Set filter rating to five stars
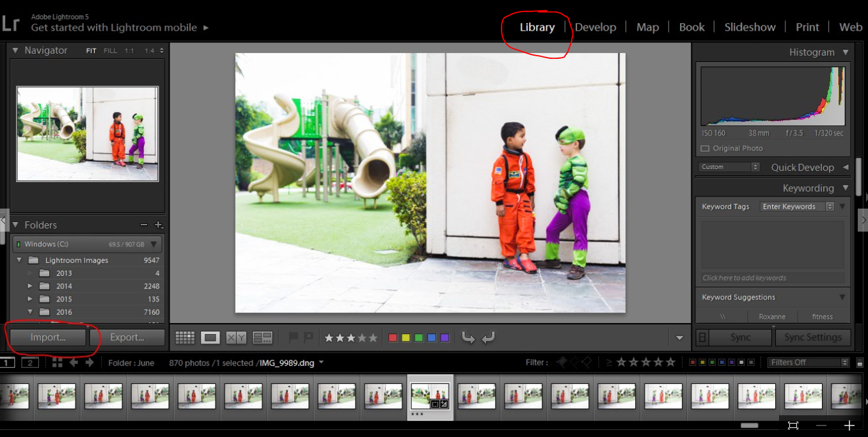 pyautogui.click(x=670, y=362)
